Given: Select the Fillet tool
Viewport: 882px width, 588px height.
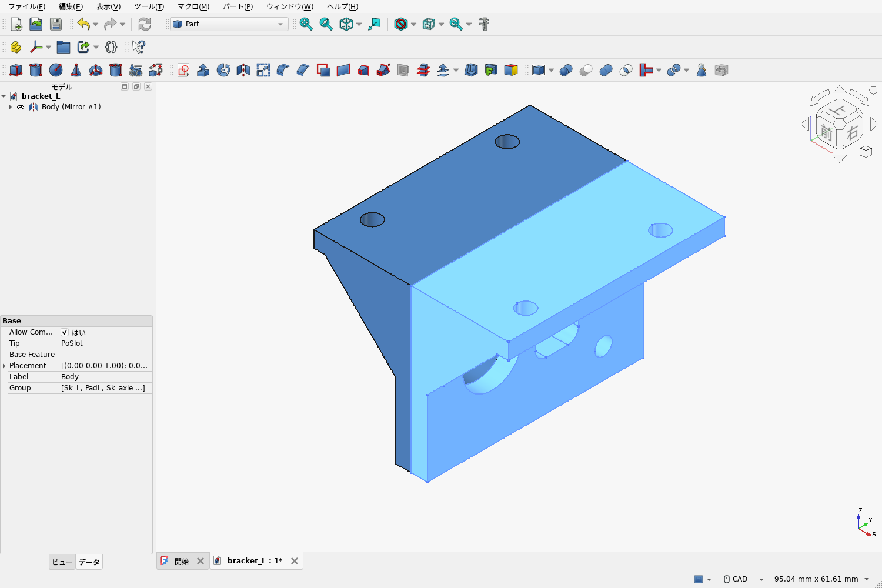Looking at the screenshot, I should (x=283, y=71).
